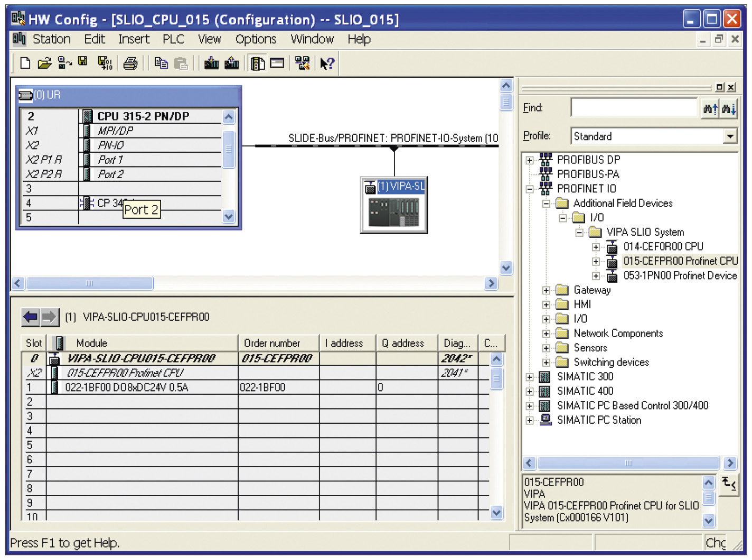Open the Edit menu
The image size is (752, 560).
[95, 39]
